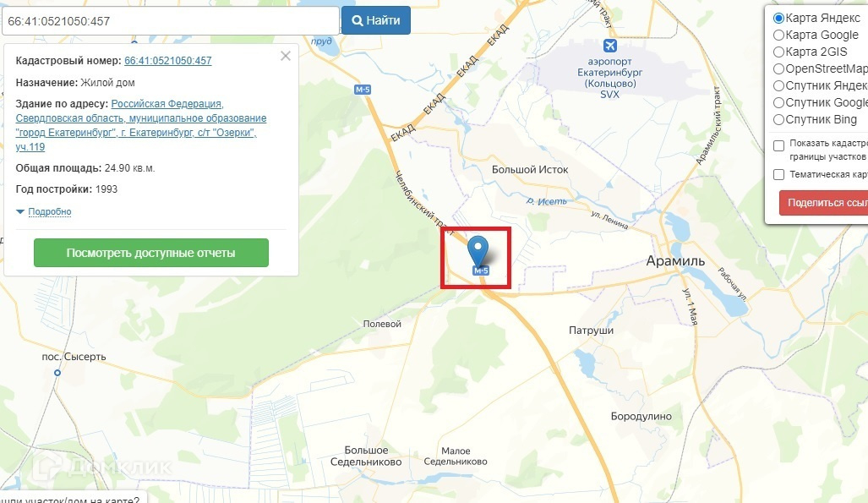Enable show cadastral boundaries checkbox
The width and height of the screenshot is (868, 503).
point(779,145)
